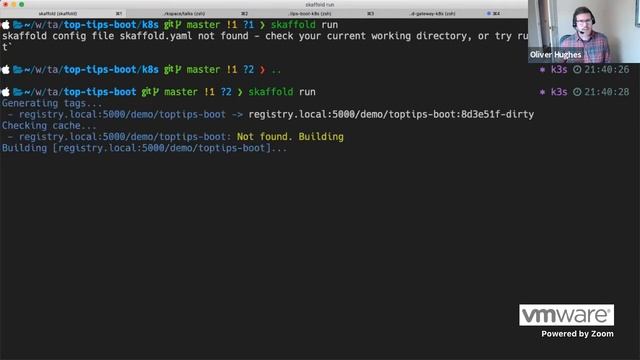
Task: Switch to the skaffold (skaffold) terminal tab
Action: (x=63, y=13)
